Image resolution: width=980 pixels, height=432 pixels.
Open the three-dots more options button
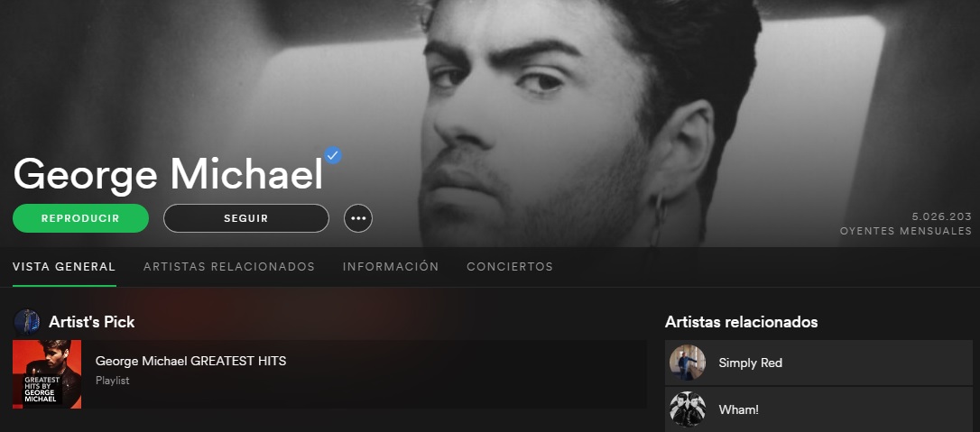point(358,218)
